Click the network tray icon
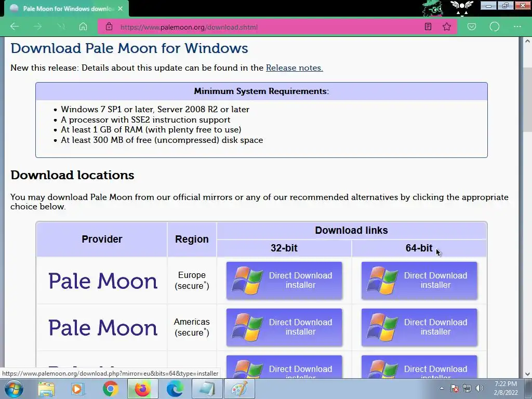Screen dimensions: 532x399 tap(467, 389)
